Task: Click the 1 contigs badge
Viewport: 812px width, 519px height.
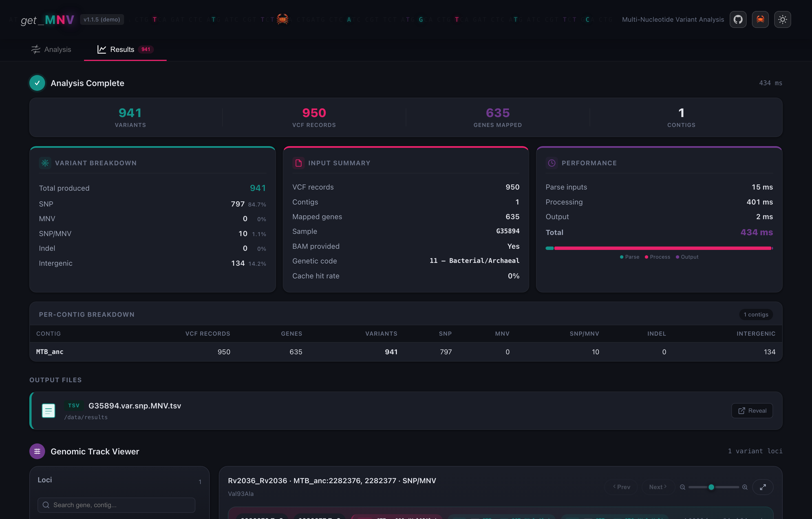Action: (x=756, y=315)
